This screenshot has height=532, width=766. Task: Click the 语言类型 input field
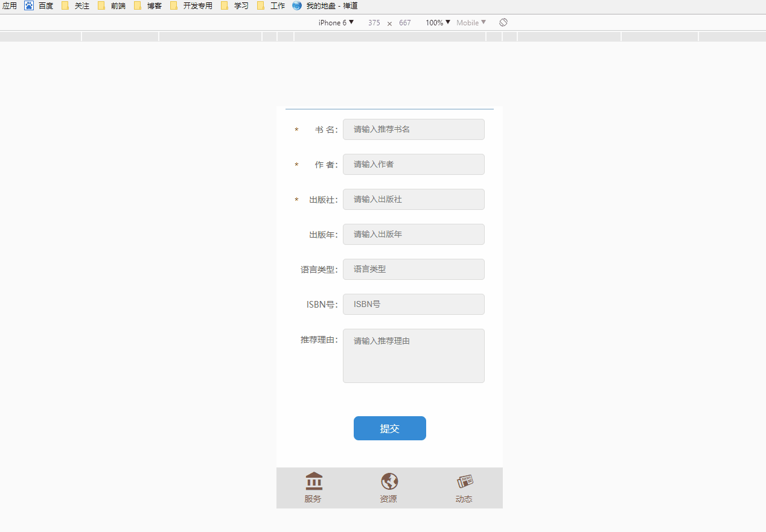[413, 269]
